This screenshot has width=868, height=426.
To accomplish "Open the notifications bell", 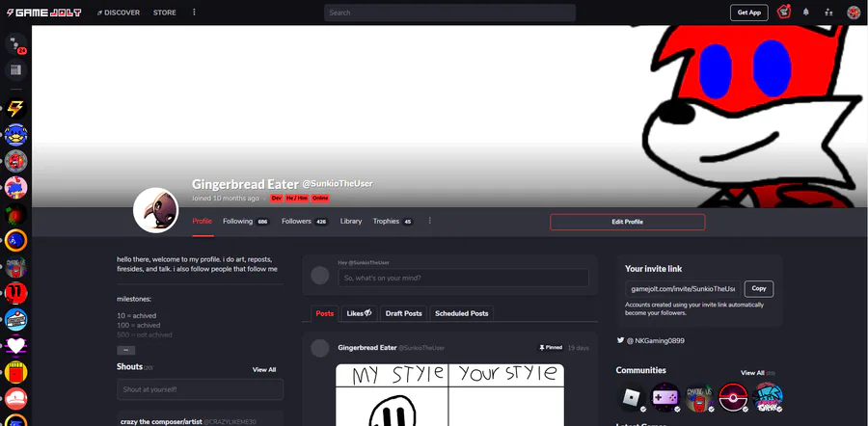I will click(806, 12).
